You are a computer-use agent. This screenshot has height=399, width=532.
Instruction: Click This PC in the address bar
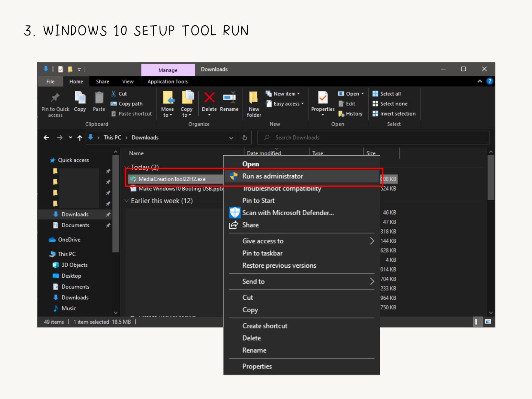pos(113,138)
